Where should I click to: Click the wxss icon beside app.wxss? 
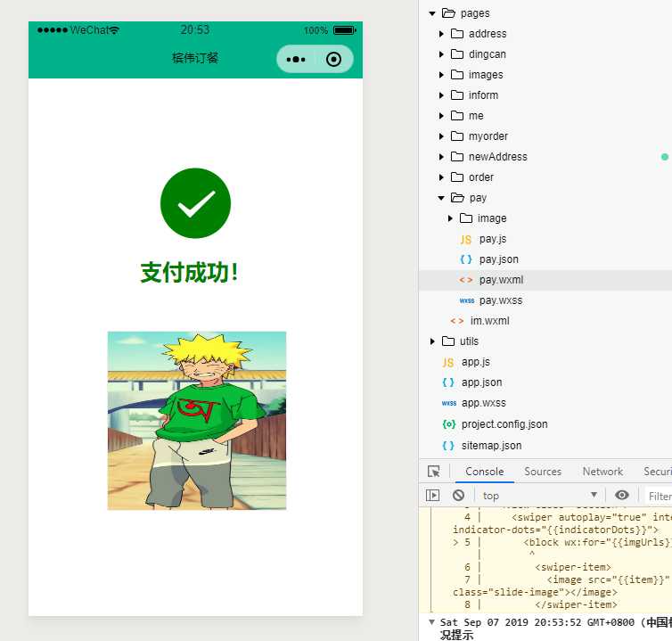[x=448, y=403]
